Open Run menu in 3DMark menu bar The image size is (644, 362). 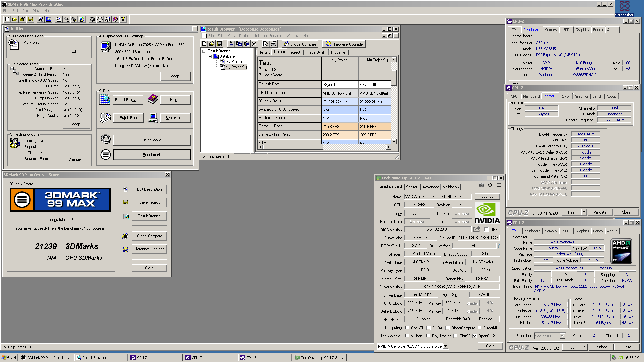pos(25,11)
